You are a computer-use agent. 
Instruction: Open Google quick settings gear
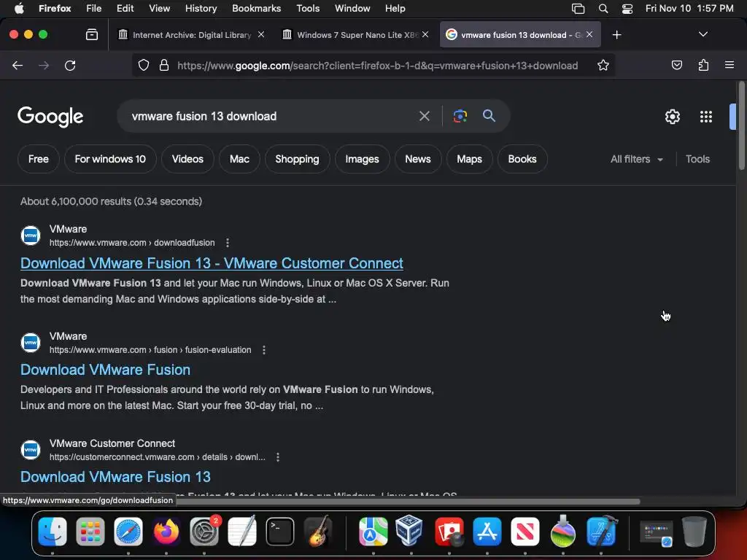click(672, 117)
